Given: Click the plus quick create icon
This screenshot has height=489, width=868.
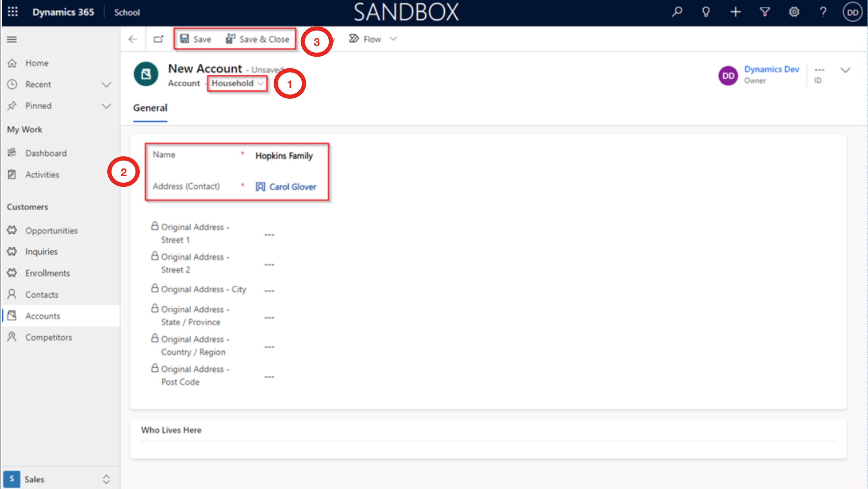Looking at the screenshot, I should pyautogui.click(x=735, y=12).
